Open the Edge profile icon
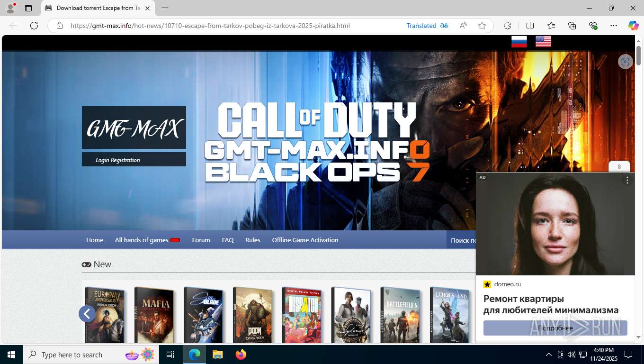 10,8
